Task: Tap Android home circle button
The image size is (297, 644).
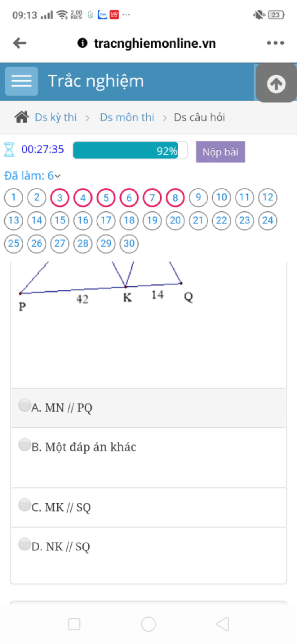Action: pos(148,624)
